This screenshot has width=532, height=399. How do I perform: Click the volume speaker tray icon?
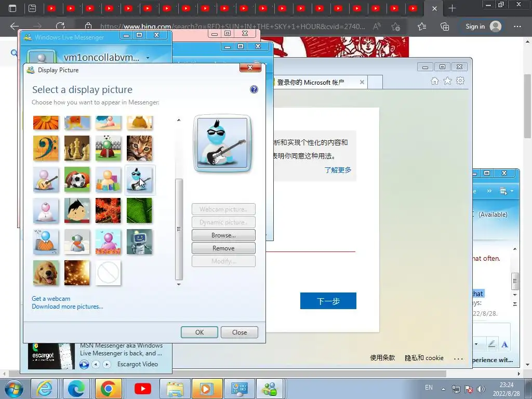[481, 389]
